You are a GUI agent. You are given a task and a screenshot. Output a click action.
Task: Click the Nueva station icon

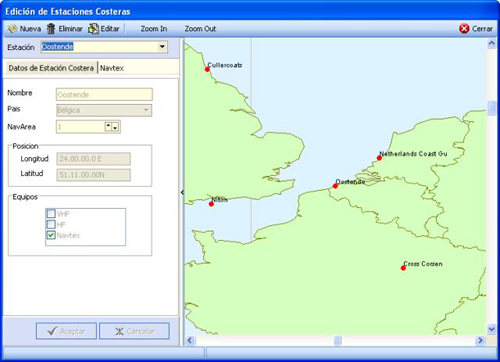pyautogui.click(x=12, y=29)
